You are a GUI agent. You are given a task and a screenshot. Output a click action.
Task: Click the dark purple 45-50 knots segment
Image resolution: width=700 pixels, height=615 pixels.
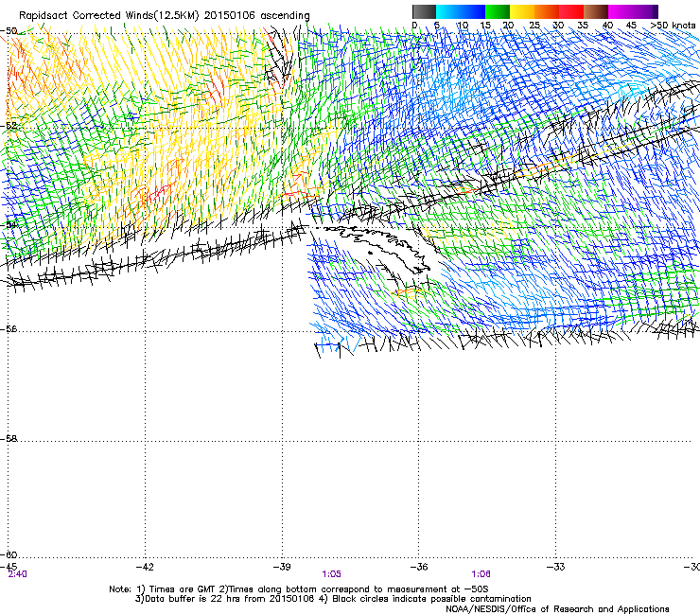pyautogui.click(x=645, y=11)
